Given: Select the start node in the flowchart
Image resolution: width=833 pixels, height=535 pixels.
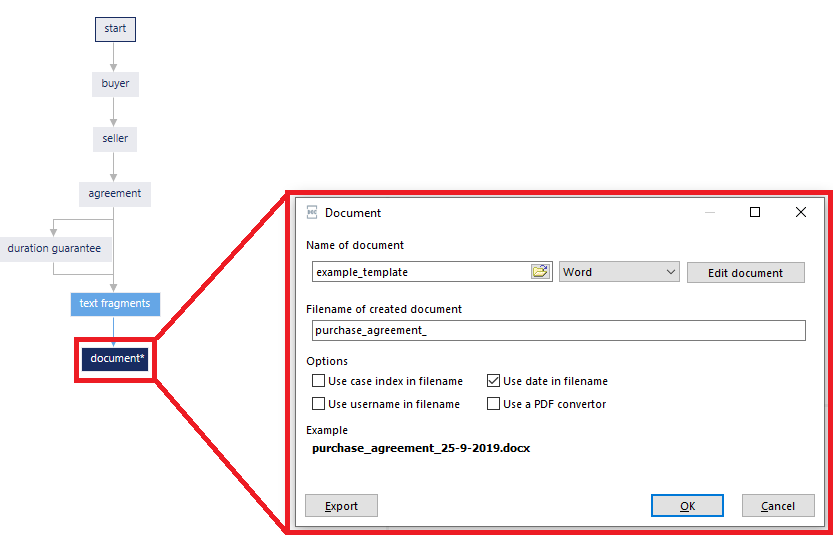Looking at the screenshot, I should (115, 29).
